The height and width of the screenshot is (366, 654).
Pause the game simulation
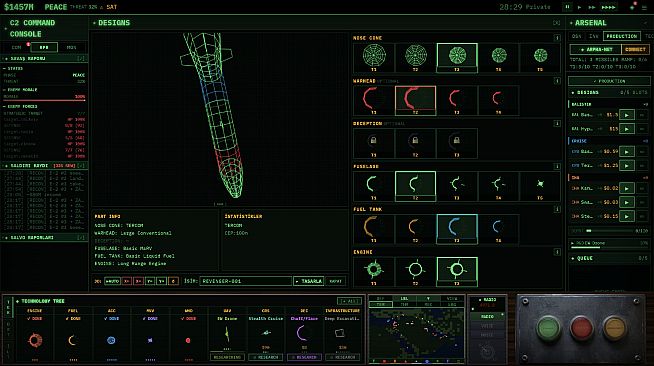tap(567, 7)
